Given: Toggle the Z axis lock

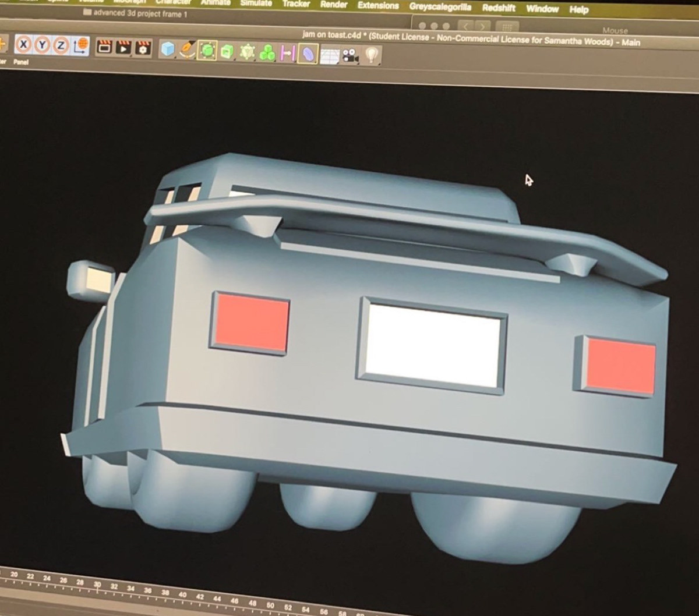Looking at the screenshot, I should [x=61, y=45].
